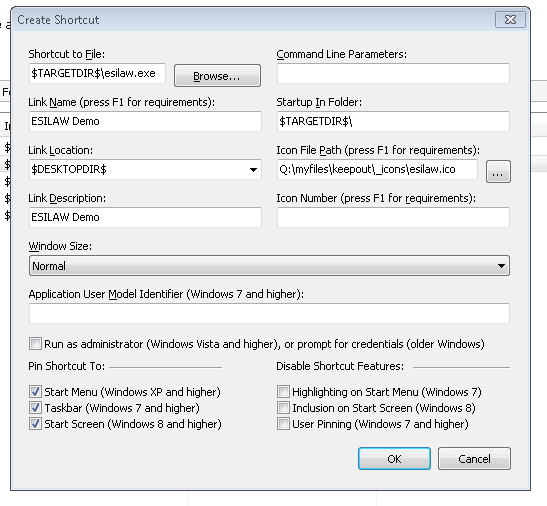Enable Highlighting on Start Menu disable option

(283, 392)
